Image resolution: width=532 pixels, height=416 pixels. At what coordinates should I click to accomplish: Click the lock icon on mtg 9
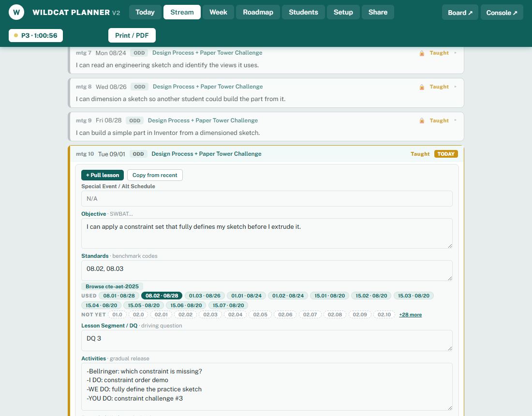pos(422,120)
